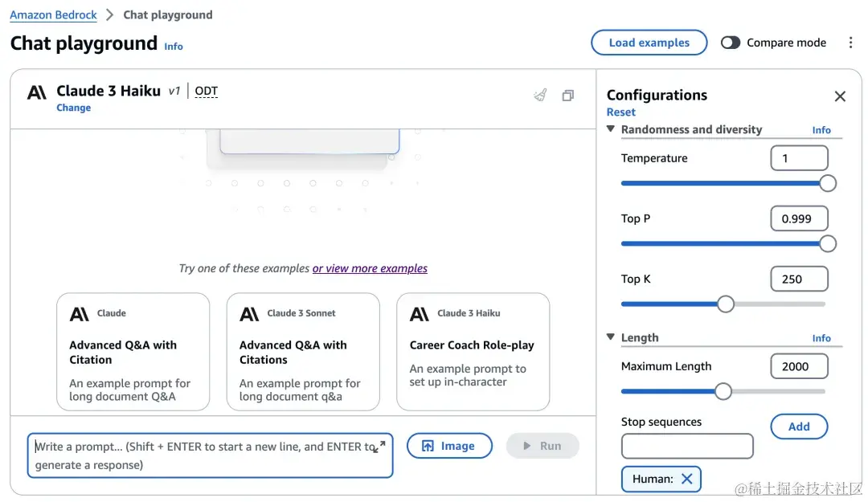Open the three-dot options menu
868x502 pixels.
(x=850, y=43)
